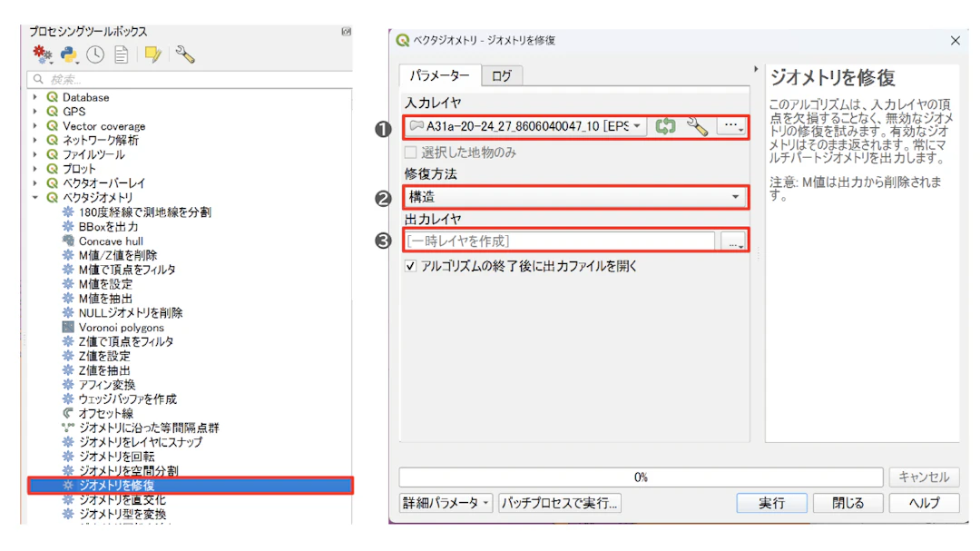The image size is (980, 551).
Task: Switch to the ログ tab
Action: coord(503,76)
